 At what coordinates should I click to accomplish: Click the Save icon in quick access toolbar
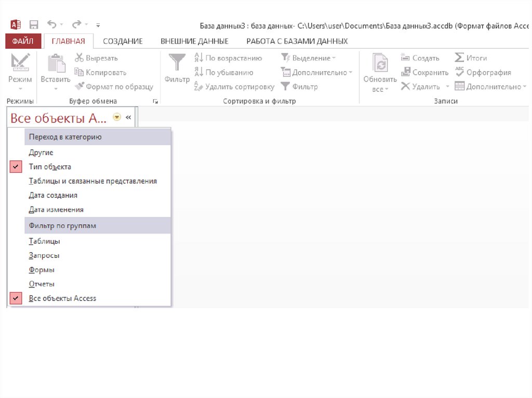[x=34, y=25]
